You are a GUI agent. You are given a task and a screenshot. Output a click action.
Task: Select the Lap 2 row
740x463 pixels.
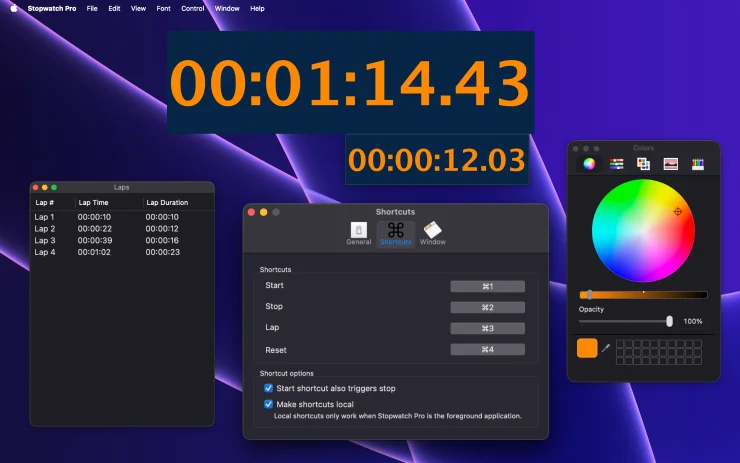tap(122, 228)
